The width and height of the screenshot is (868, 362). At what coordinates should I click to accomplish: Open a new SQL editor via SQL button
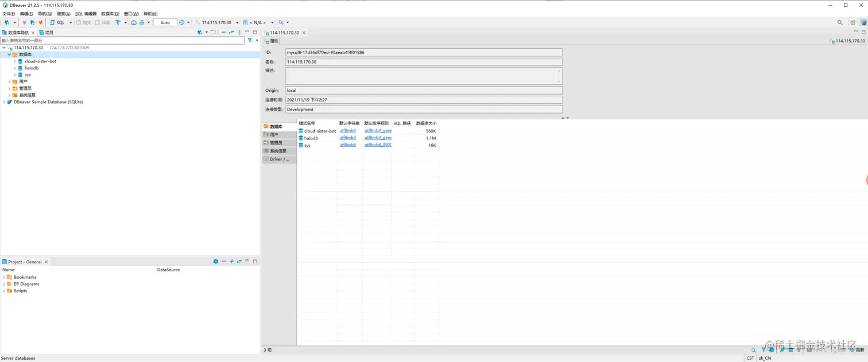[57, 22]
